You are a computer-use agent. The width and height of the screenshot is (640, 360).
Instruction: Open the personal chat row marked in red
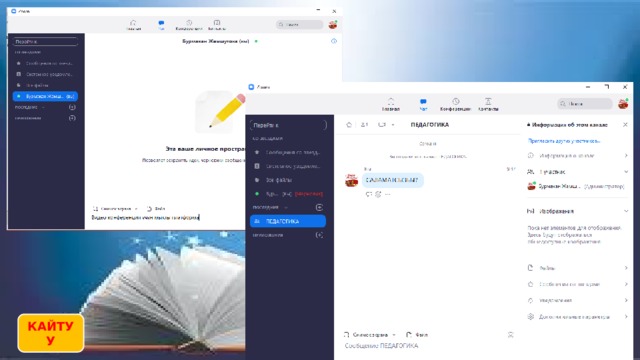tap(289, 194)
